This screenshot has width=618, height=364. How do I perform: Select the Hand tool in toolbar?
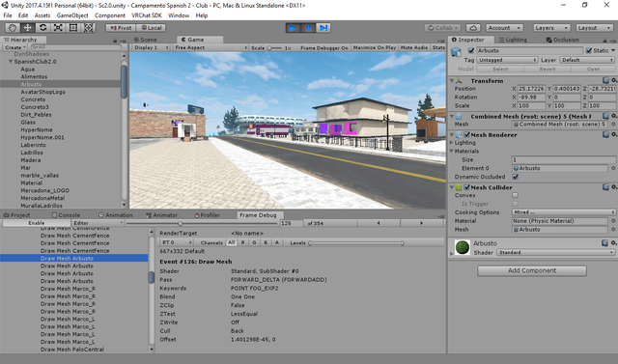point(13,28)
